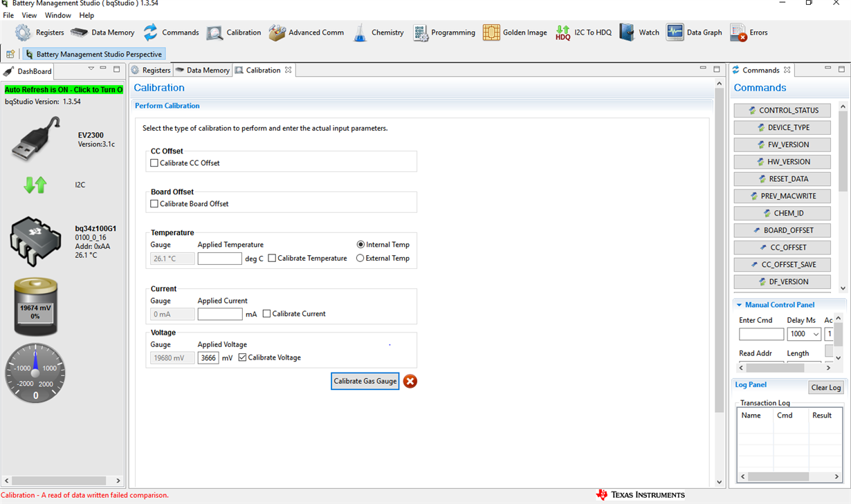Click the bq34z100G1 chip icon
851x504 pixels.
tap(35, 241)
